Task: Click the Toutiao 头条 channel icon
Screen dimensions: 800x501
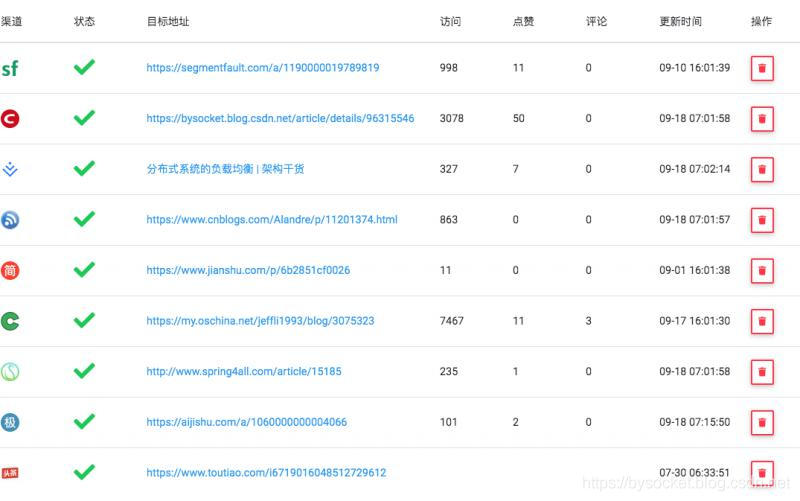Action: click(10, 473)
